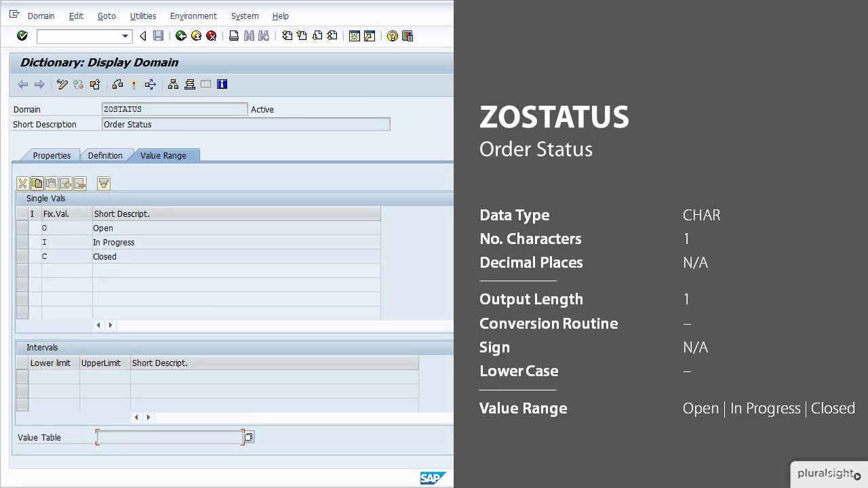Click the Navigation Window stack icon
The image size is (868, 488).
[189, 84]
